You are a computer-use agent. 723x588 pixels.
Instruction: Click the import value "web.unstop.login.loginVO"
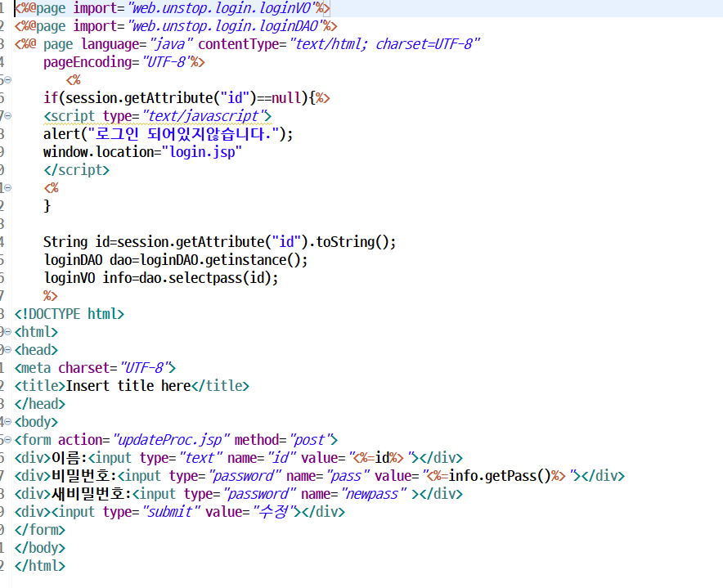coord(222,8)
